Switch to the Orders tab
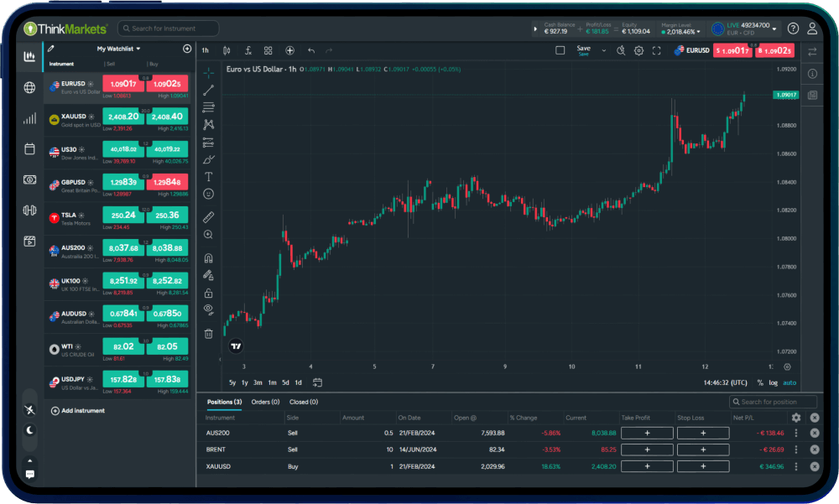 265,403
